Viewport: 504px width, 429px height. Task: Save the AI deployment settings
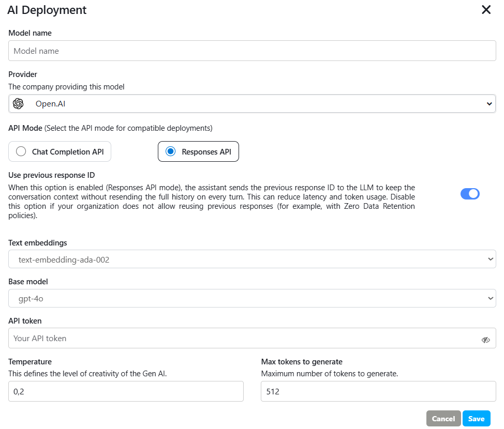[x=477, y=418]
